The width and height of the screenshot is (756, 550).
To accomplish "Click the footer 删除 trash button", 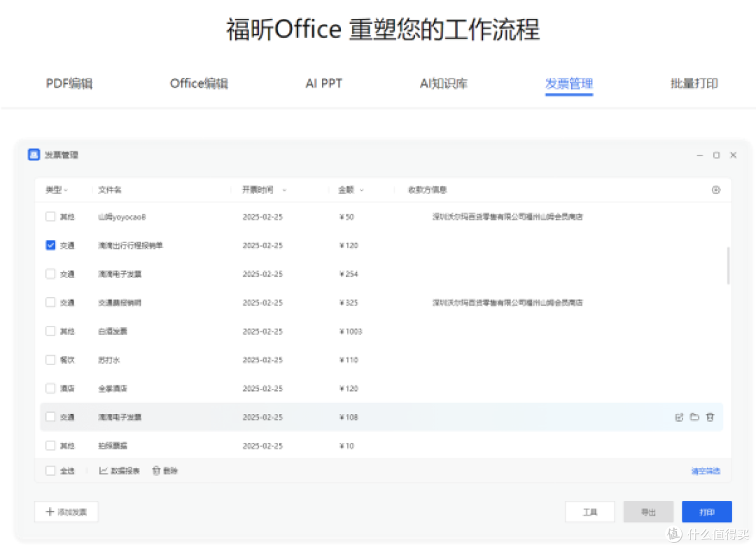I will 165,471.
